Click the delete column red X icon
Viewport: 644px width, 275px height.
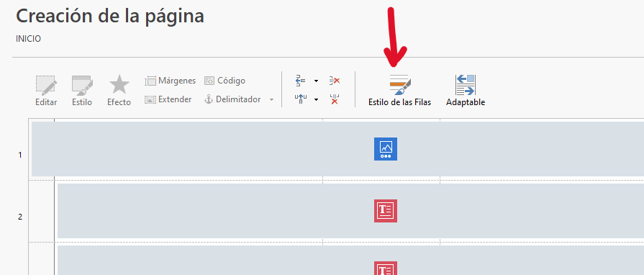tap(335, 99)
